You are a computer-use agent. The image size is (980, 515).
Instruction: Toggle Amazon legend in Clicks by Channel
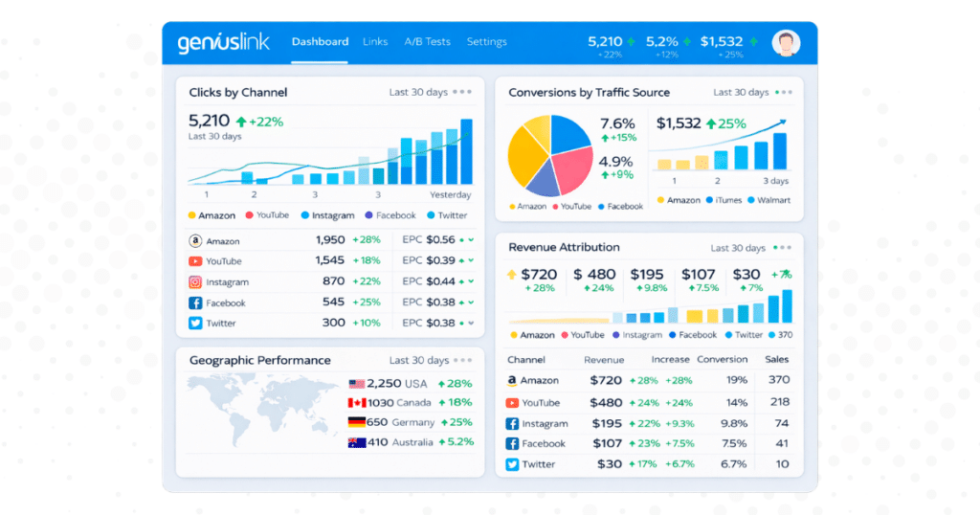pos(212,215)
